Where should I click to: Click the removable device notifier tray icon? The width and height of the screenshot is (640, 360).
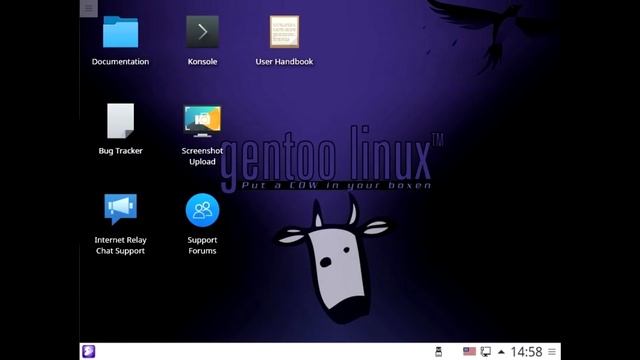click(x=438, y=351)
